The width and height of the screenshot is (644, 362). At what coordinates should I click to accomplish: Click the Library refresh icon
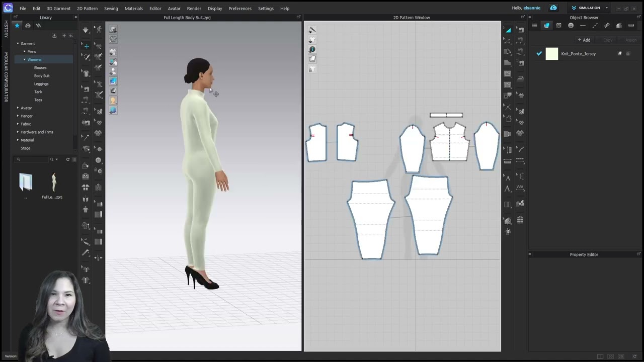pos(68,159)
